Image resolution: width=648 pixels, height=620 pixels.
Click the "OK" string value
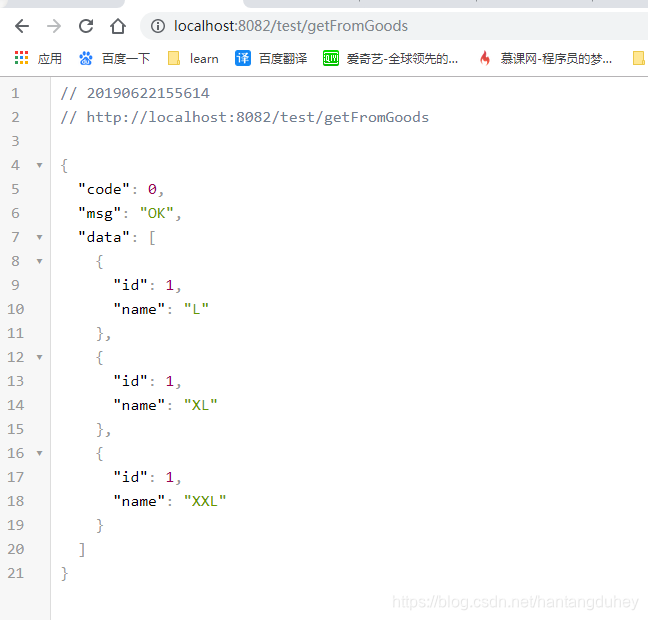(157, 213)
